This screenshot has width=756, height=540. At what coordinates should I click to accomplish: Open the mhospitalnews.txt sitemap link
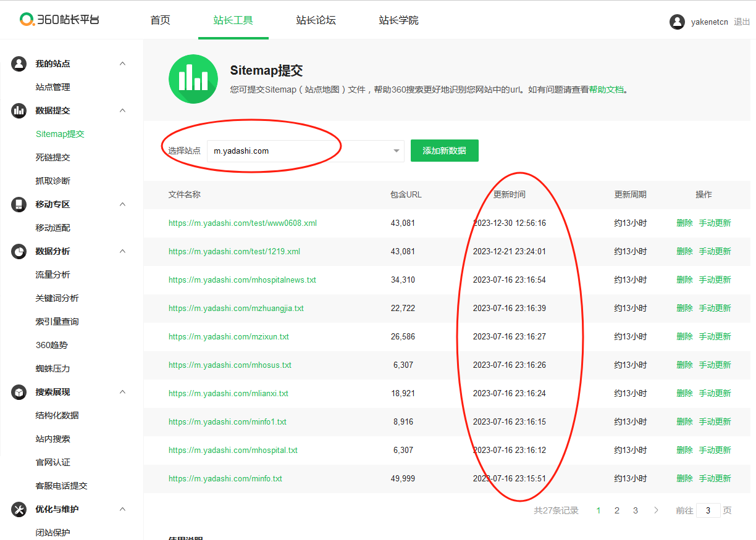coord(242,280)
